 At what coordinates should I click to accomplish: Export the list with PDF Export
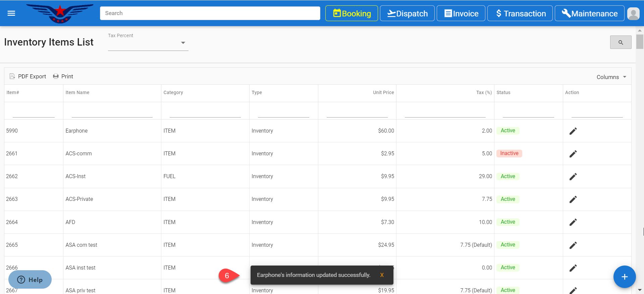point(28,76)
